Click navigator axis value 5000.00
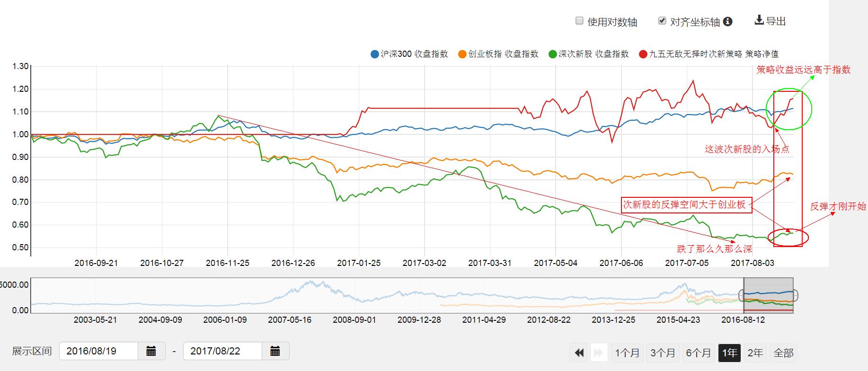 [x=14, y=285]
